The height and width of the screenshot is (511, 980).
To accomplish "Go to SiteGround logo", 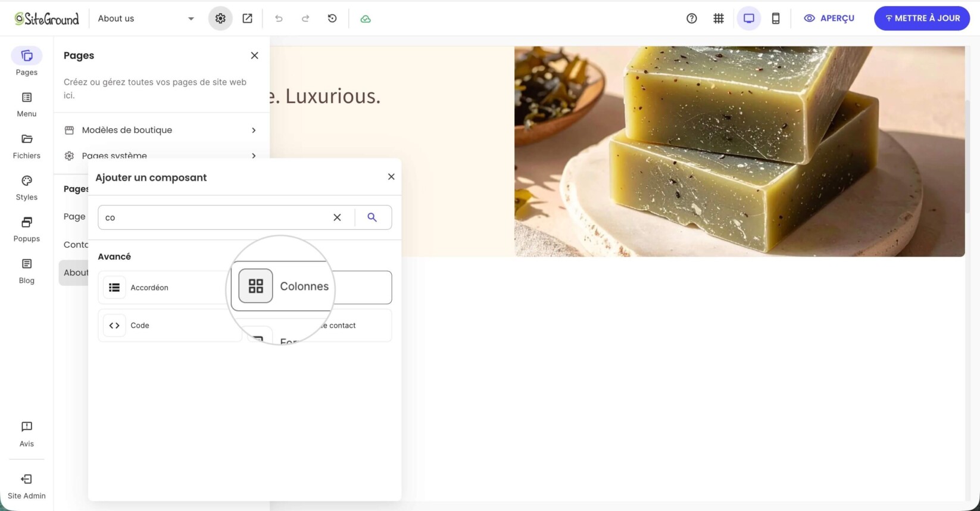I will tap(47, 18).
